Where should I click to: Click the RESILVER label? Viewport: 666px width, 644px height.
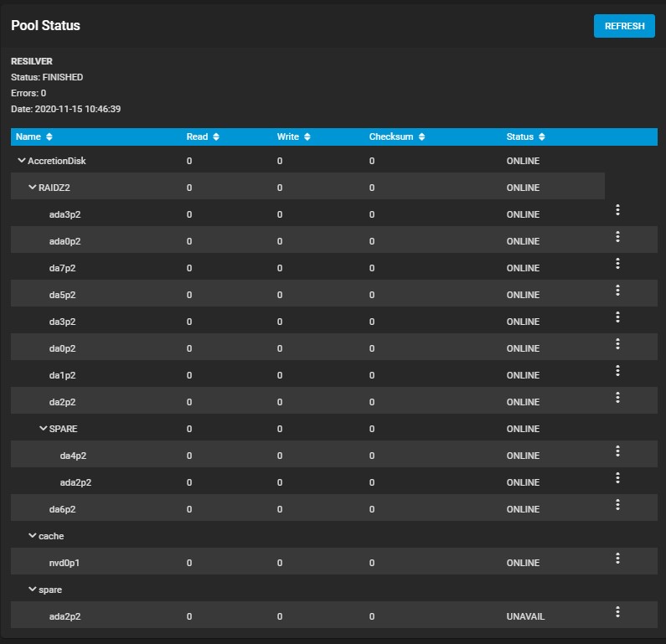point(32,61)
